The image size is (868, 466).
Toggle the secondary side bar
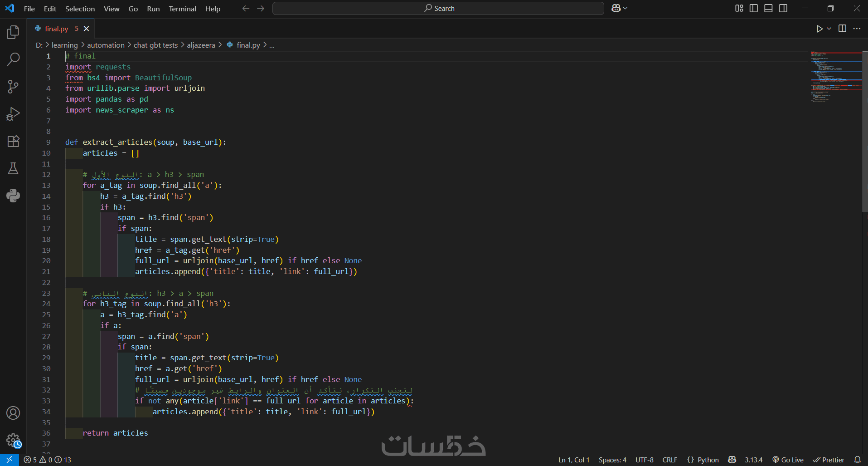click(x=783, y=8)
